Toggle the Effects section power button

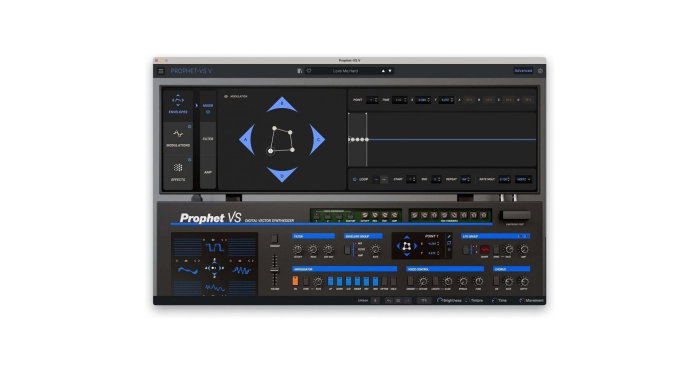(x=189, y=160)
